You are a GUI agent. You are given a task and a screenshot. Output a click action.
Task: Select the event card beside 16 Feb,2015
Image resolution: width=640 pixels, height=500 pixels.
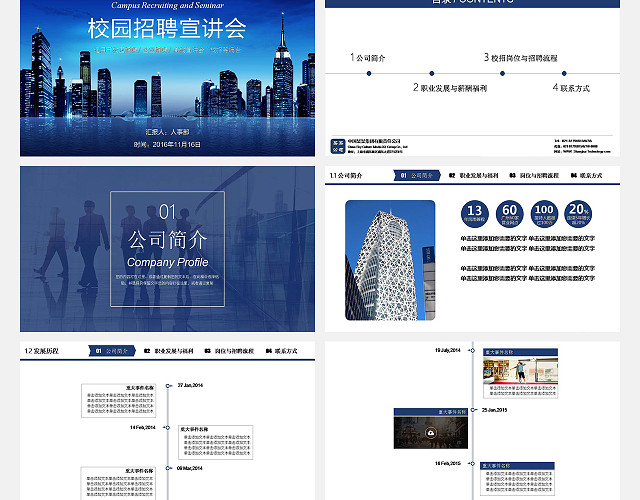pyautogui.click(x=517, y=479)
